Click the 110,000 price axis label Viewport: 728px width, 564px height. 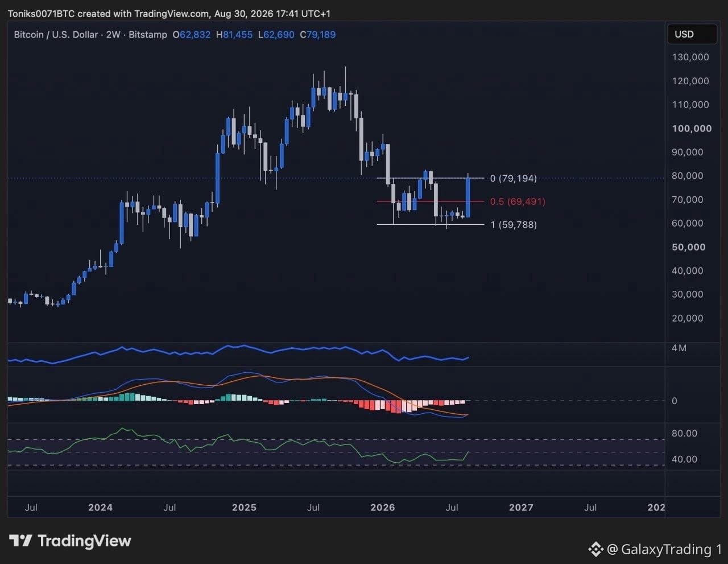[690, 105]
